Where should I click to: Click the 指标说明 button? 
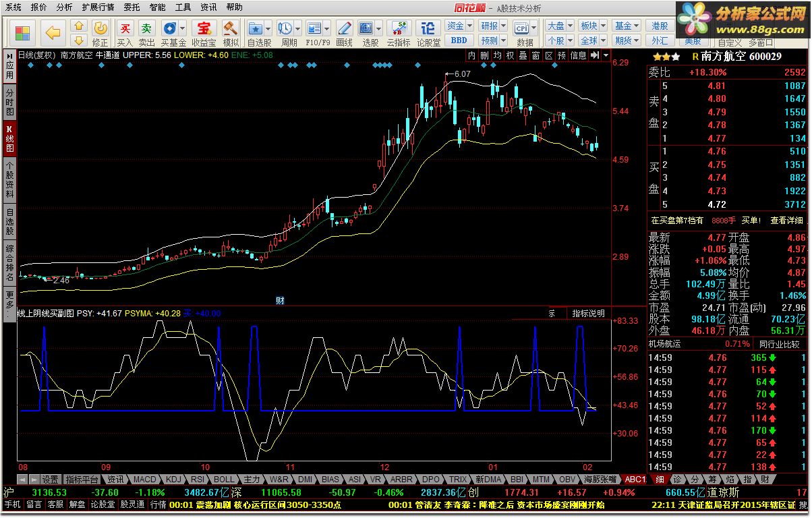click(x=589, y=313)
